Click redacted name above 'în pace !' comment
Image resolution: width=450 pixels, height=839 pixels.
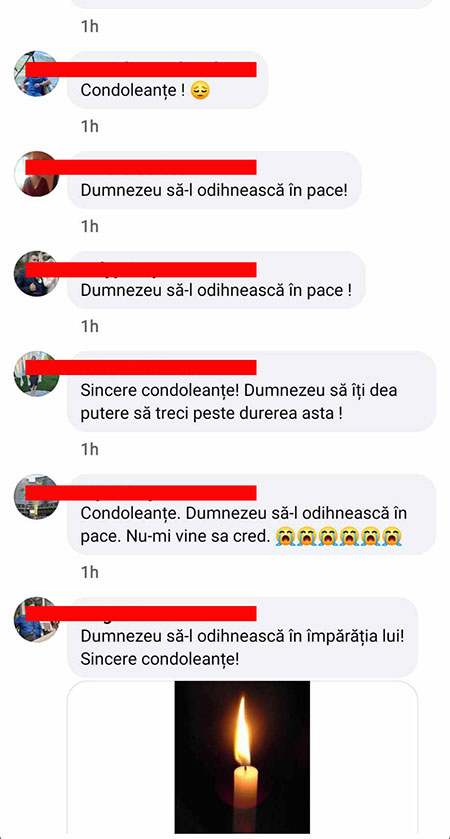[x=141, y=270]
